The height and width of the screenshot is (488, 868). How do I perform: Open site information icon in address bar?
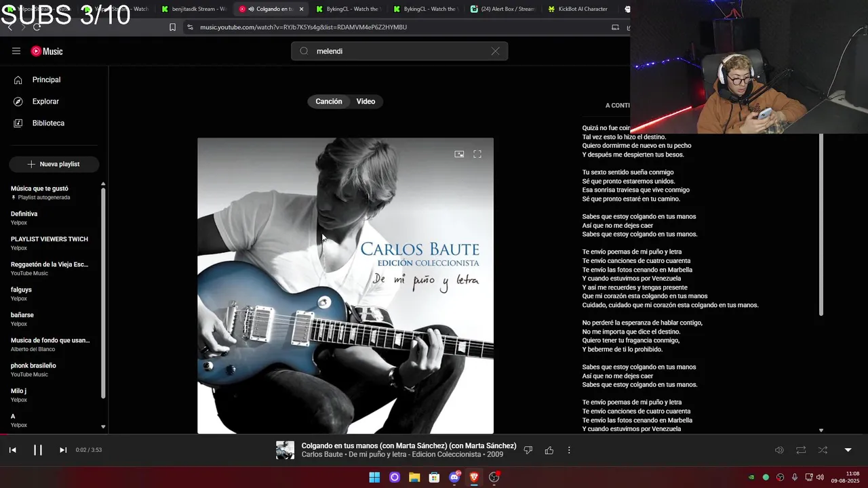coord(190,27)
